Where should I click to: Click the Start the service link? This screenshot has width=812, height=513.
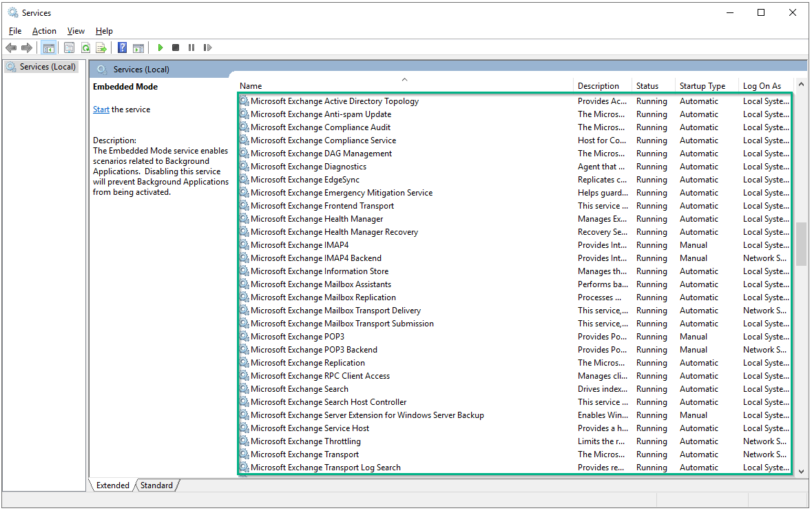101,109
